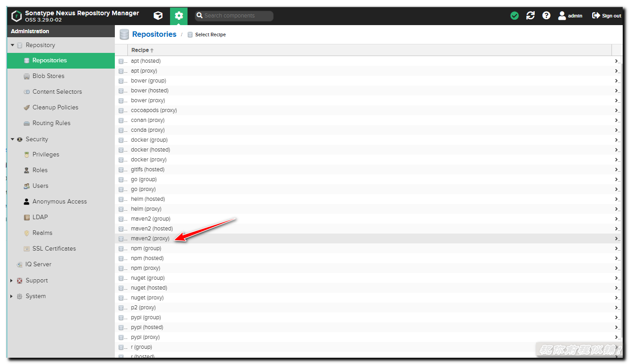Open Realms in sidebar
This screenshot has height=364, width=629.
pos(61,233)
